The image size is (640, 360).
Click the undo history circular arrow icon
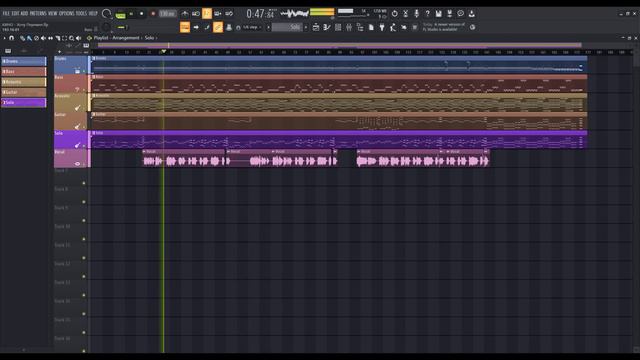pos(394,14)
